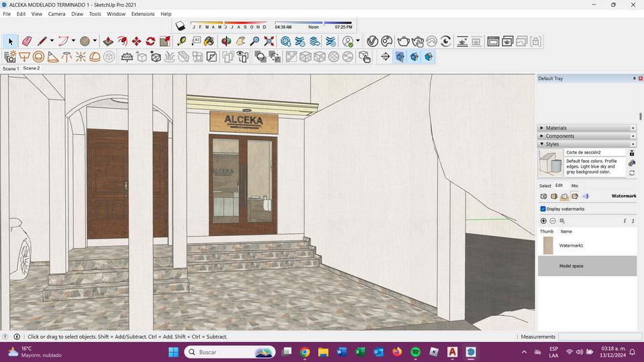
Task: Uncheck Display watermarks checkbox
Action: [543, 209]
